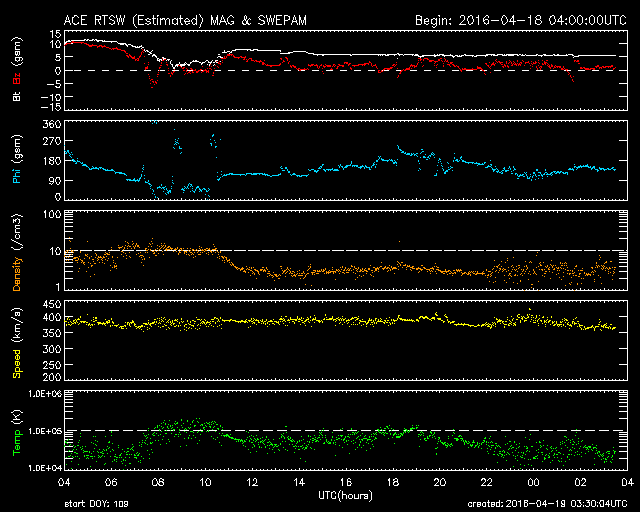Click the '22' hour tick label

click(487, 483)
